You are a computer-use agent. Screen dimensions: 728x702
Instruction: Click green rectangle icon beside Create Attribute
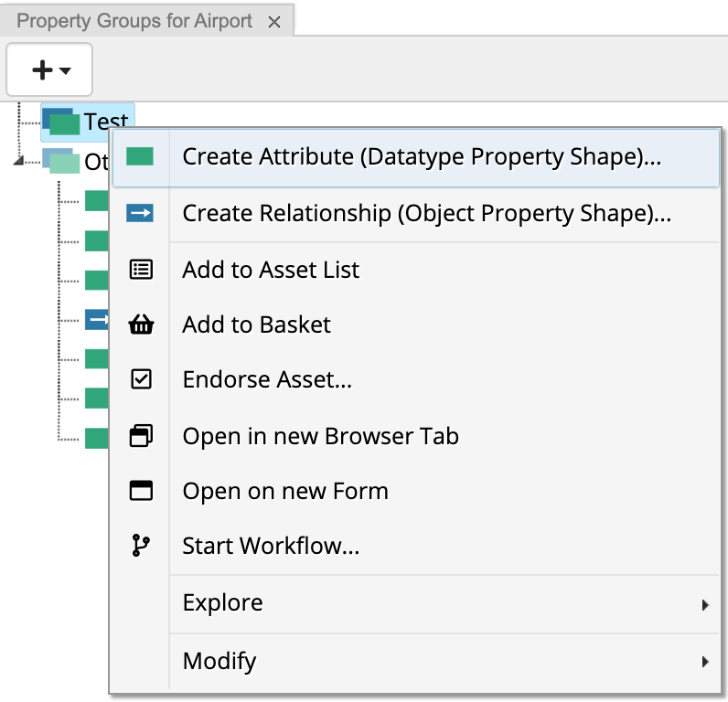point(140,156)
